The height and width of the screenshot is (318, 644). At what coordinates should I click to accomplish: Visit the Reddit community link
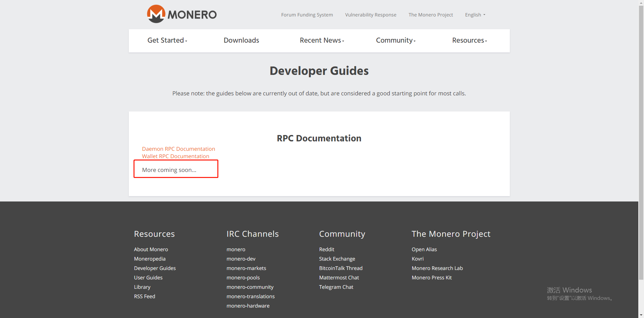327,249
